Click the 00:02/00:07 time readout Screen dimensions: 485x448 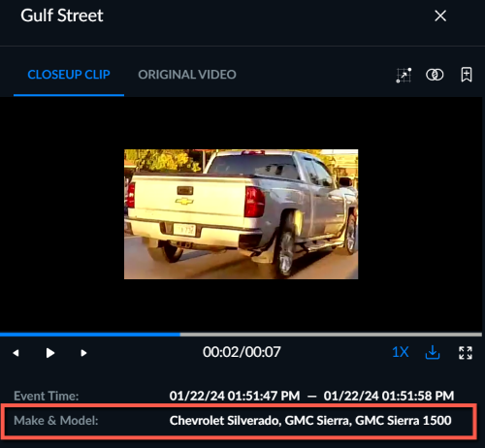pos(242,352)
